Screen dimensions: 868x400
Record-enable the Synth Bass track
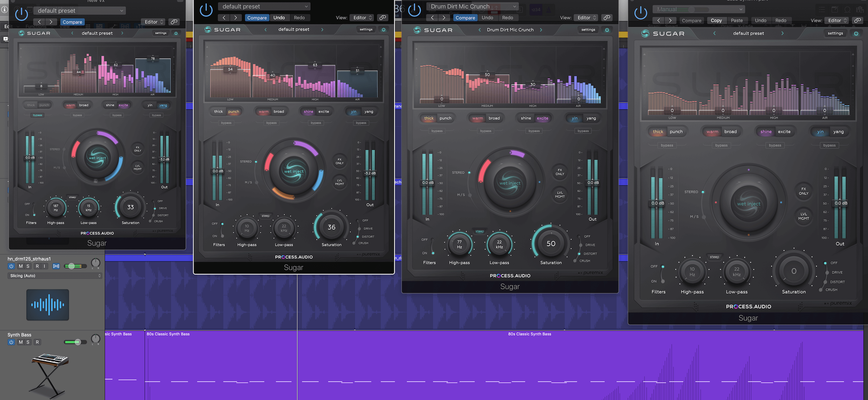(x=37, y=342)
